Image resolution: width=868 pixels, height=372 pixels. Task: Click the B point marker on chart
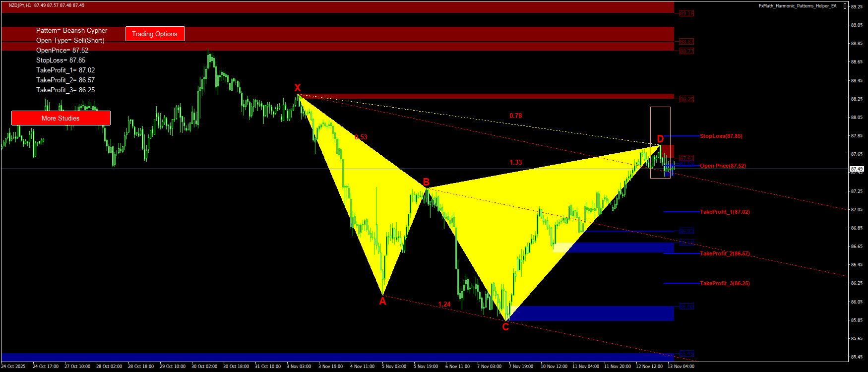426,182
